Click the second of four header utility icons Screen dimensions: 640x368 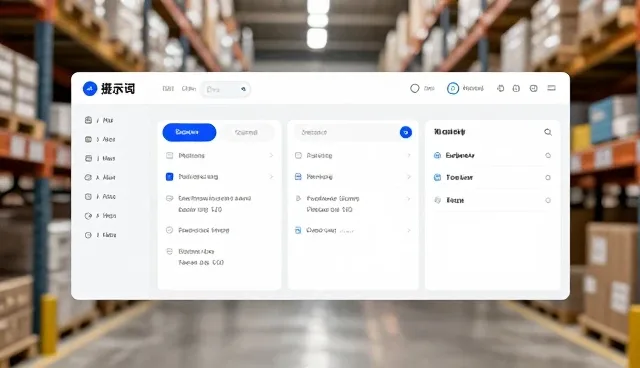516,88
